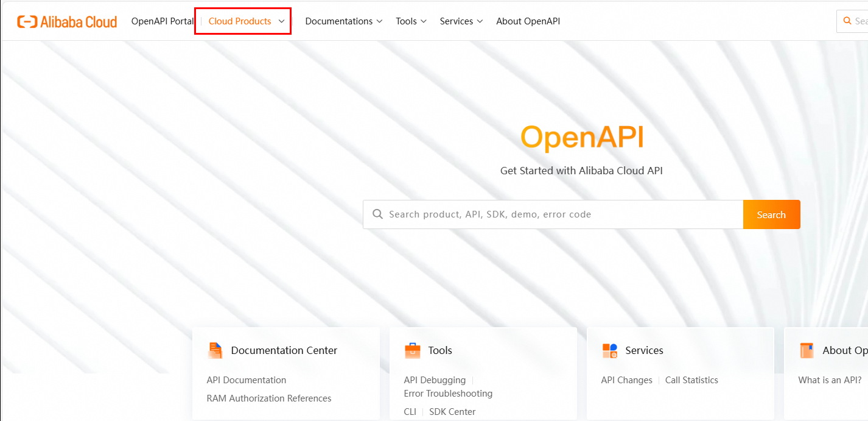Click the Get Started with Alibaba Cloud API text

(581, 171)
